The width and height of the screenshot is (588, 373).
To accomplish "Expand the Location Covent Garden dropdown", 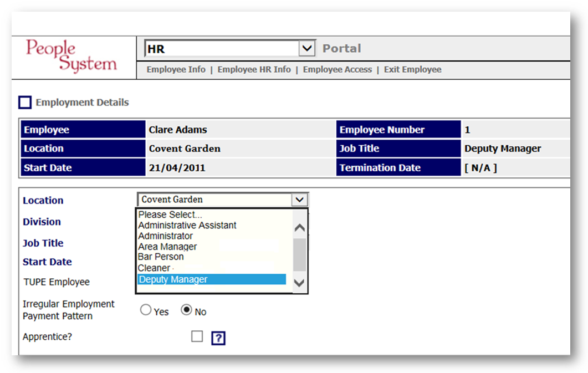I will (x=299, y=200).
